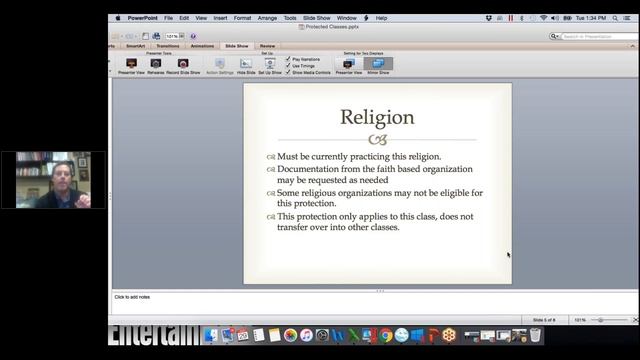This screenshot has height=360, width=640.
Task: Open iTunes from the Dock
Action: (x=306, y=336)
